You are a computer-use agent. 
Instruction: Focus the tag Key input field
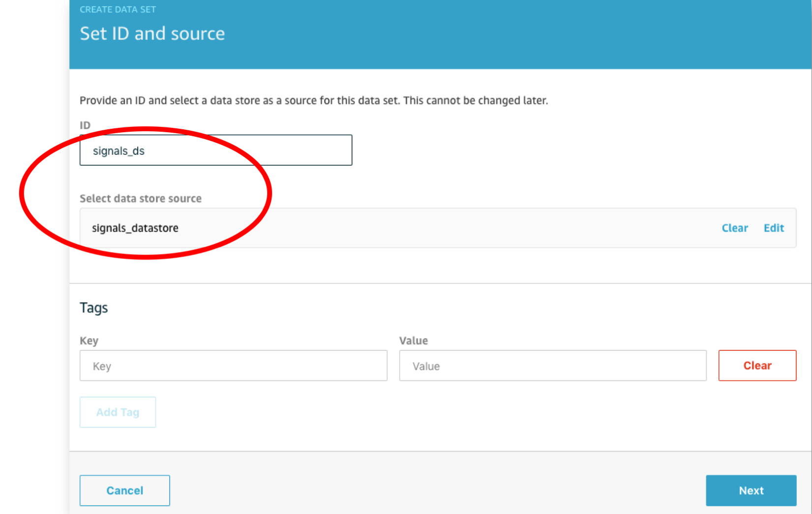coord(233,366)
